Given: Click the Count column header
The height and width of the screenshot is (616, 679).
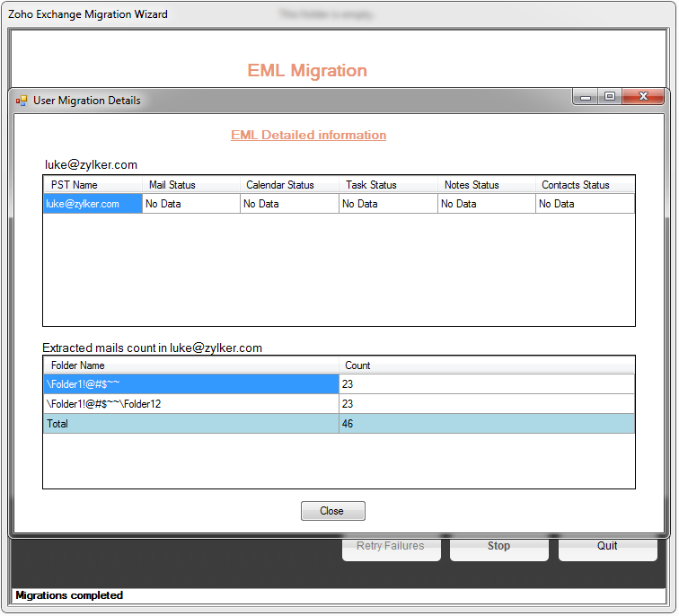Looking at the screenshot, I should (x=486, y=365).
